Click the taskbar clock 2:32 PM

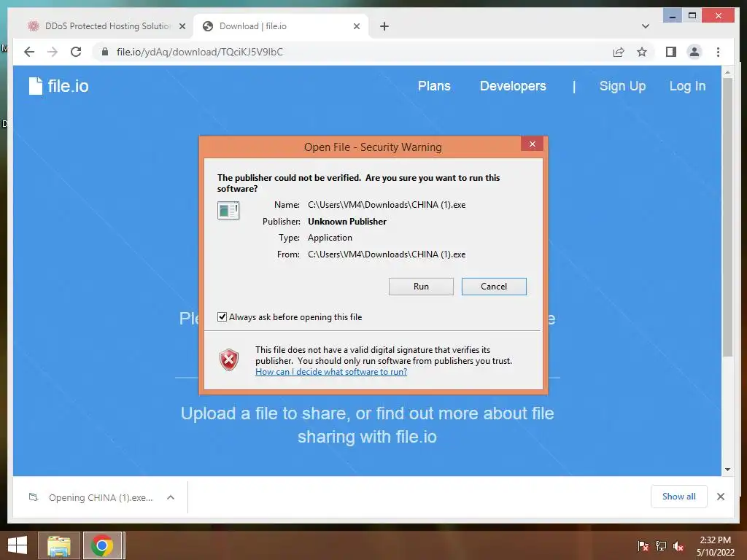(x=715, y=540)
